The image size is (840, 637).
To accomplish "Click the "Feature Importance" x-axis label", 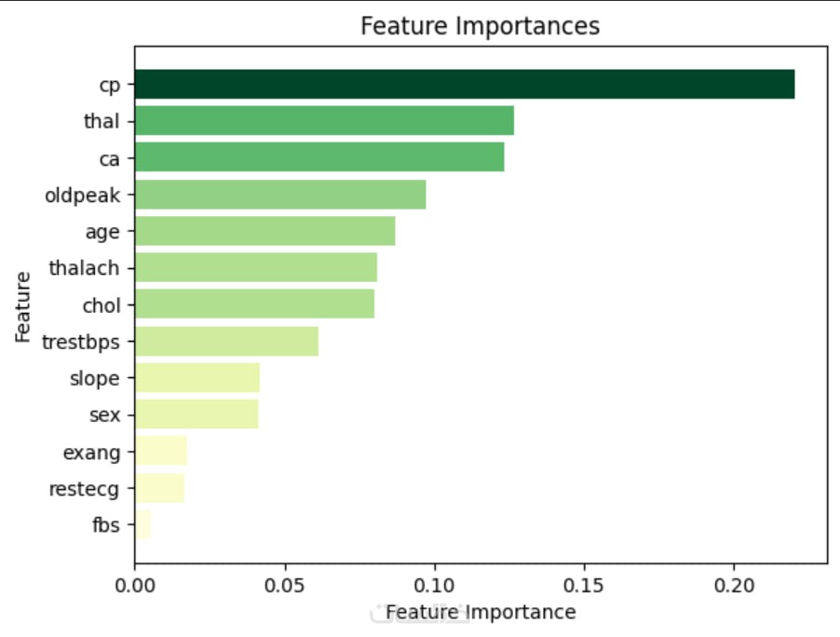I will [481, 613].
